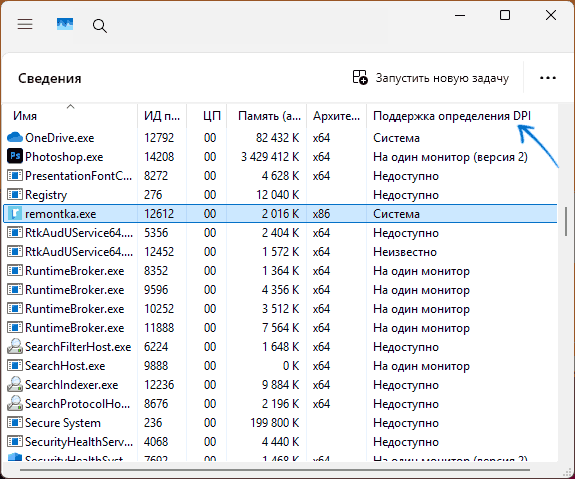The image size is (575, 479).
Task: Maximize the Task Manager window
Action: coord(505,15)
